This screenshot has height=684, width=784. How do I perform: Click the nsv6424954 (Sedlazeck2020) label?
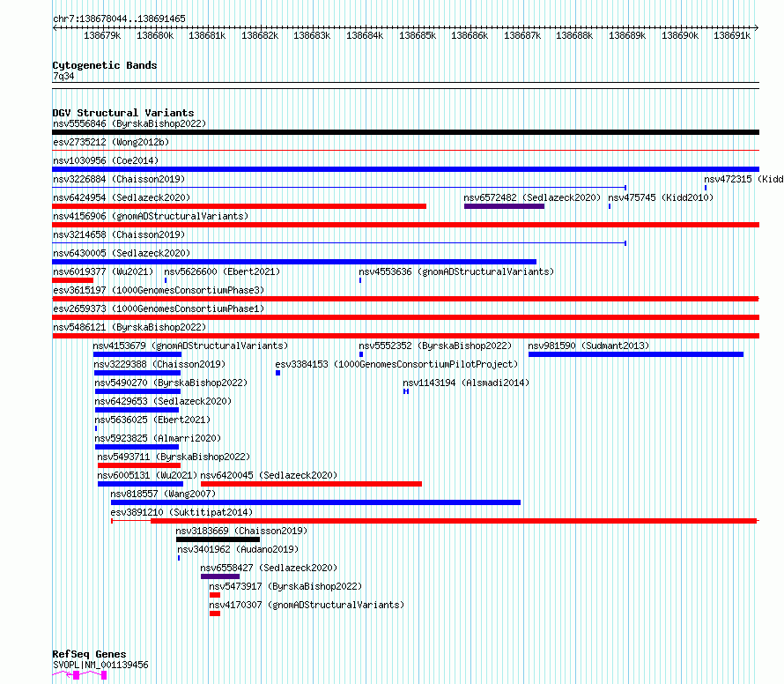122,197
